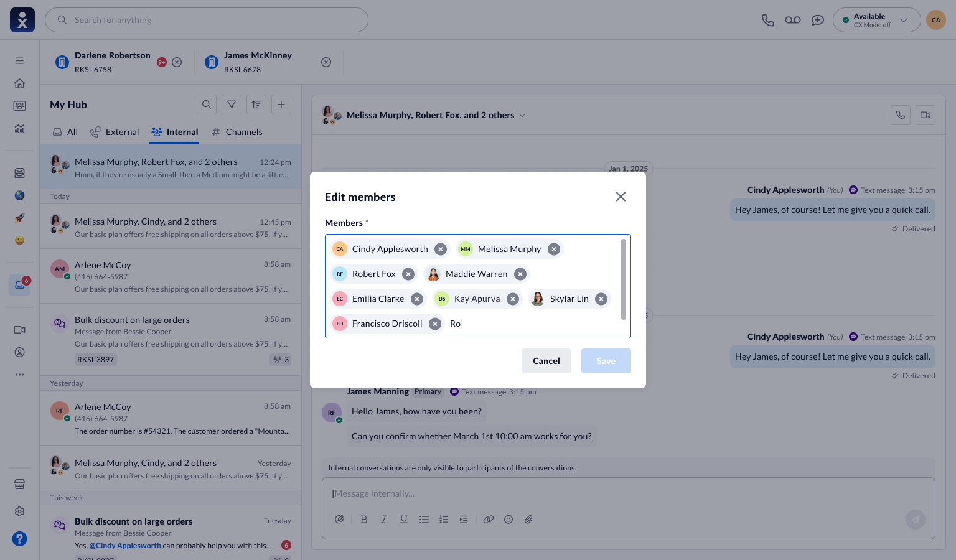Open the phone dialer icon in top bar

tap(768, 20)
